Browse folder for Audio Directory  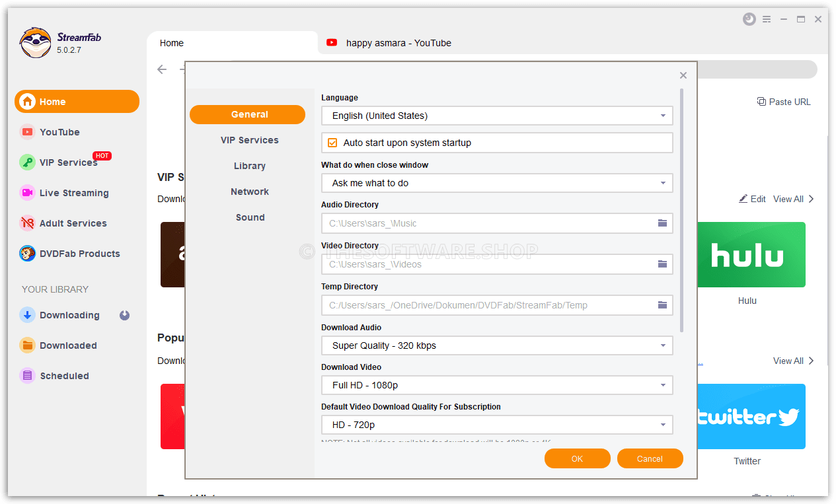point(662,223)
